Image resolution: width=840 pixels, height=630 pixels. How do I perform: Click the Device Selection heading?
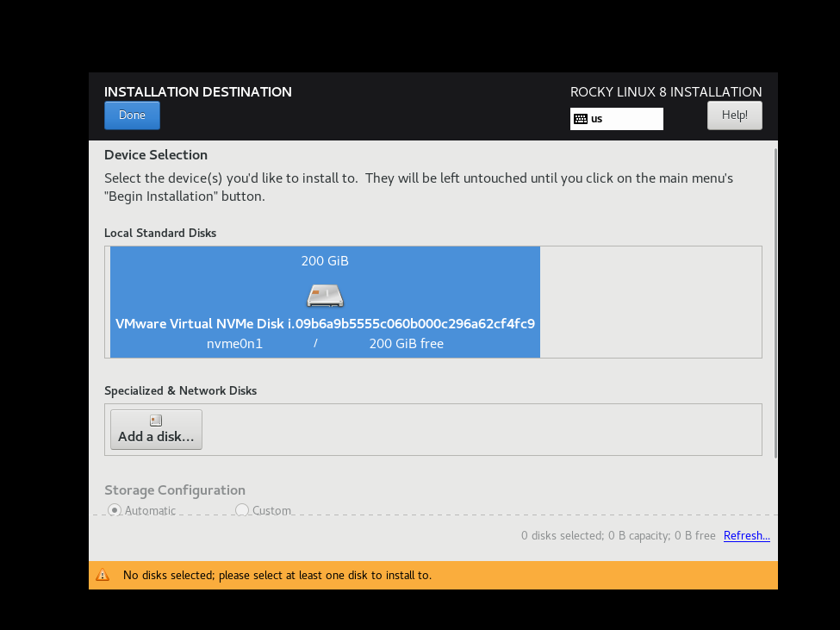tap(156, 155)
